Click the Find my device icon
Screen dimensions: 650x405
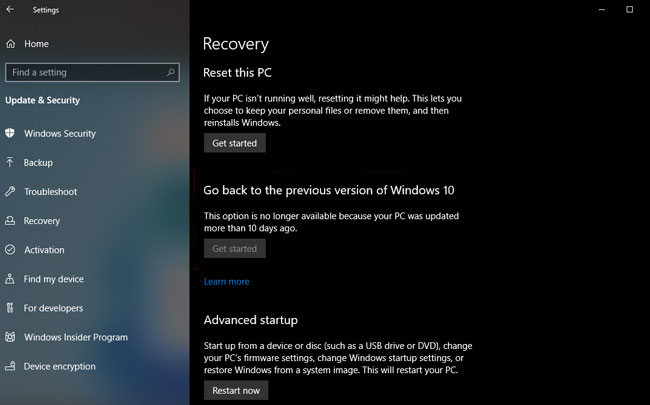coord(10,279)
